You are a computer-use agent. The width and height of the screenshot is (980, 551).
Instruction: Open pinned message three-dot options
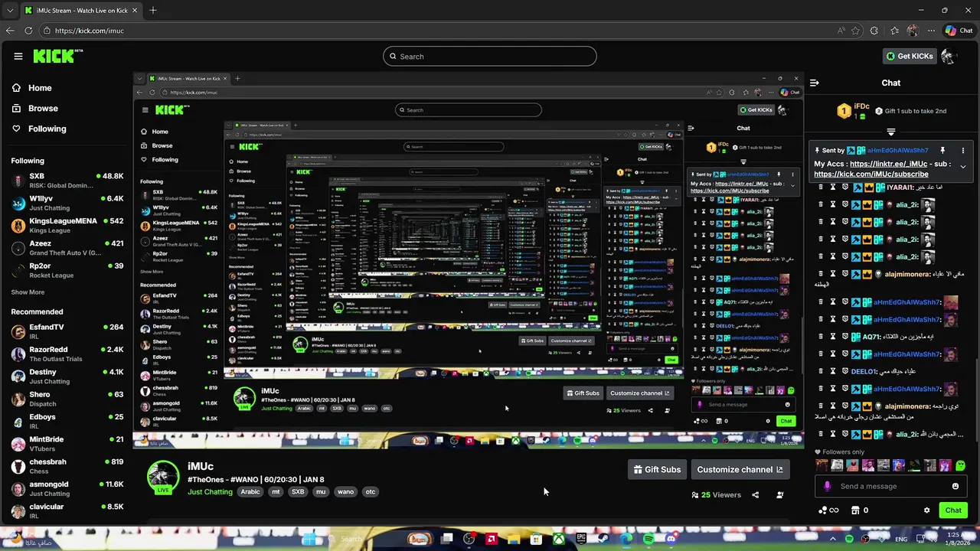point(963,151)
